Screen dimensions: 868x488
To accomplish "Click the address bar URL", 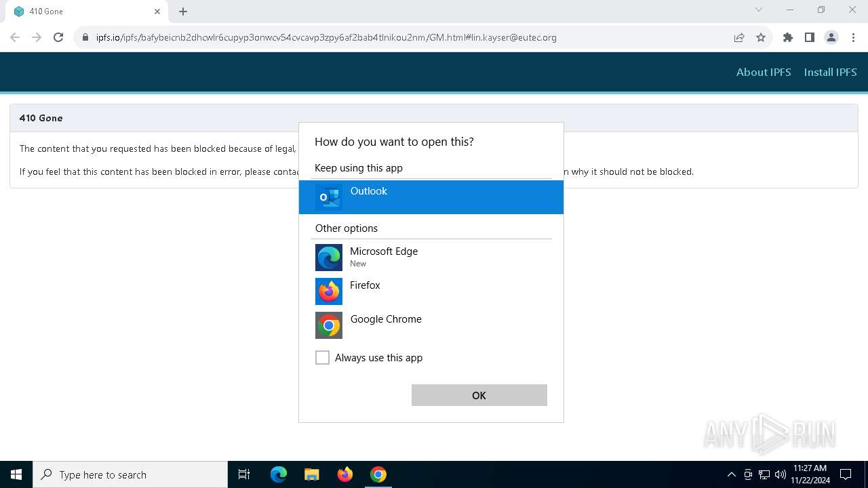I will [326, 37].
